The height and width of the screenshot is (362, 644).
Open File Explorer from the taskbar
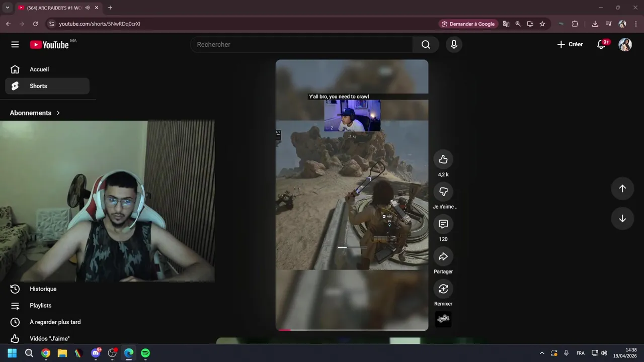tap(62, 353)
